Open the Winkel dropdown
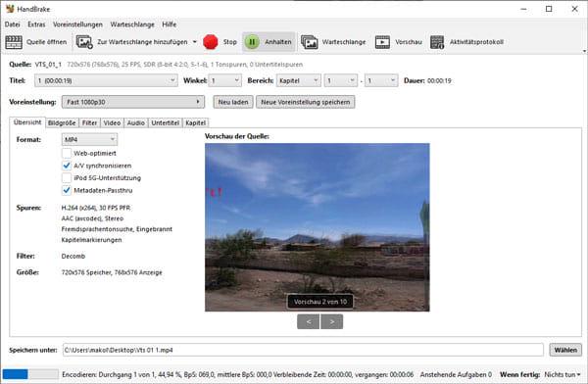 coord(225,80)
